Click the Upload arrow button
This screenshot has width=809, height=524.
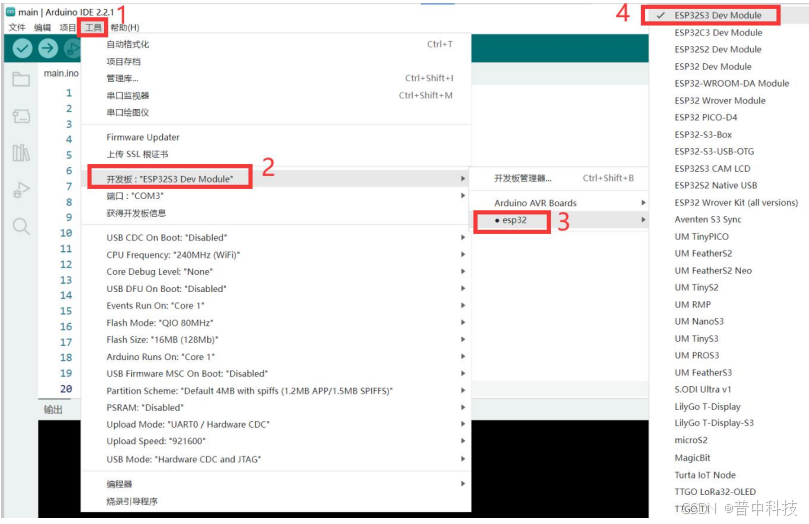click(48, 48)
